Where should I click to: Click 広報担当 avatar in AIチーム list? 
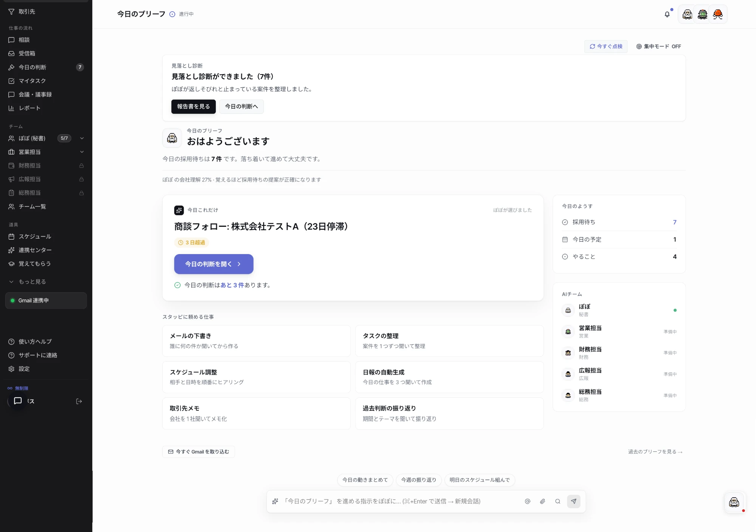tap(568, 374)
